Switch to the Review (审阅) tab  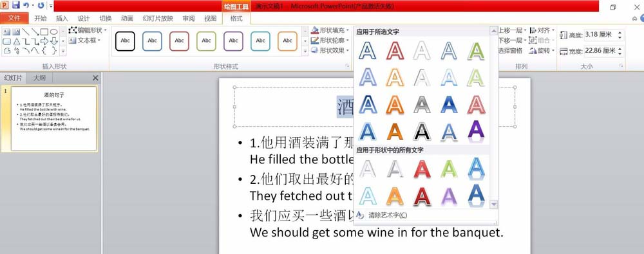pyautogui.click(x=189, y=19)
